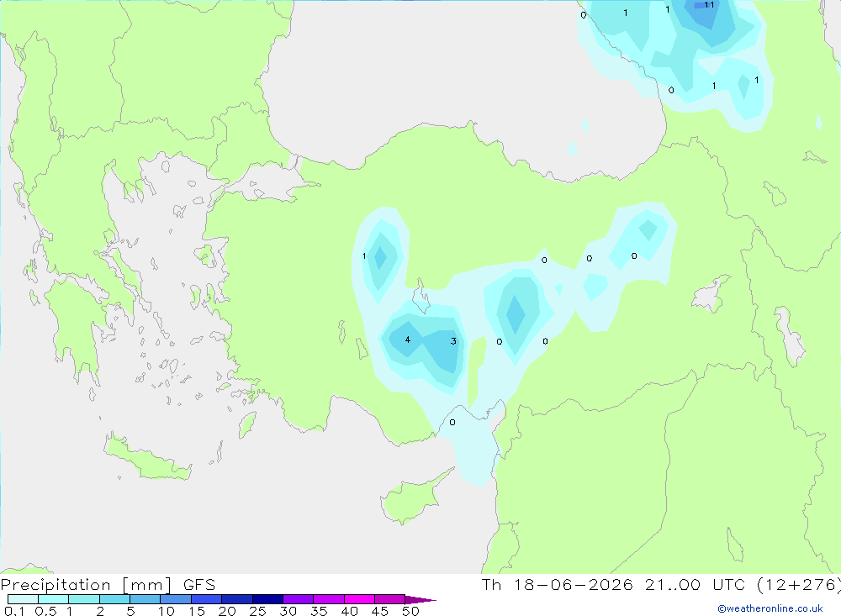Viewport: 841px width, 616px height.
Task: Click the legend label '30'
Action: pos(288,611)
